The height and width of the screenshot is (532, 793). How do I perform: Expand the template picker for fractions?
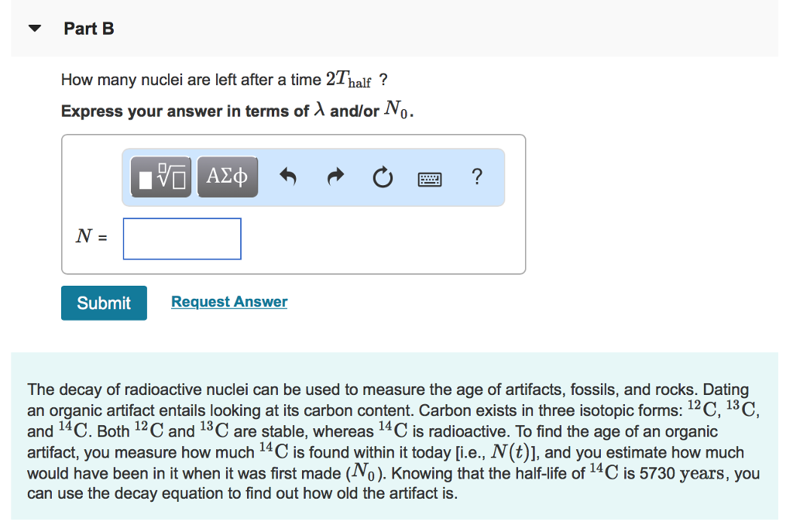pyautogui.click(x=160, y=177)
